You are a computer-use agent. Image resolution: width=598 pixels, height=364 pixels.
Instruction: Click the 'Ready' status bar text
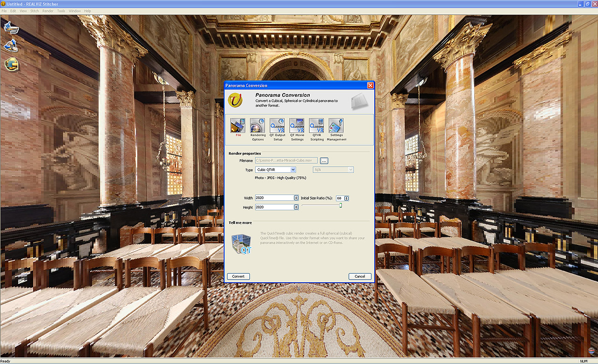coord(5,361)
